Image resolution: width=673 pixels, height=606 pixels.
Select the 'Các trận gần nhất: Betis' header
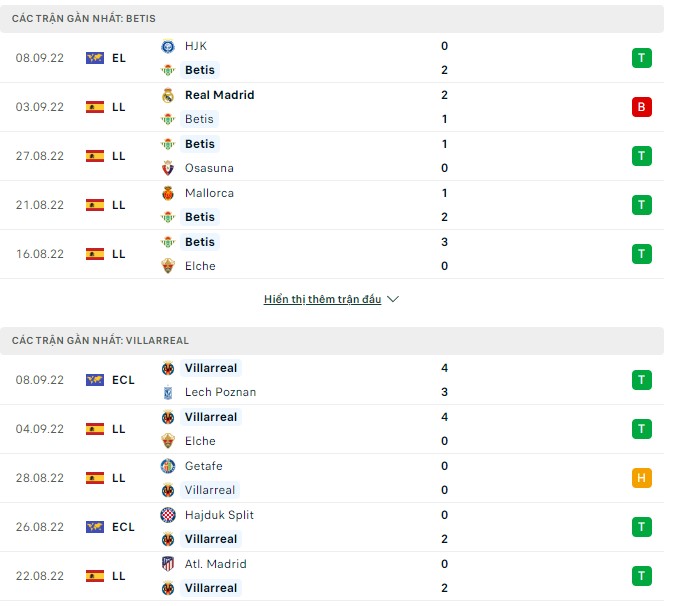point(84,18)
